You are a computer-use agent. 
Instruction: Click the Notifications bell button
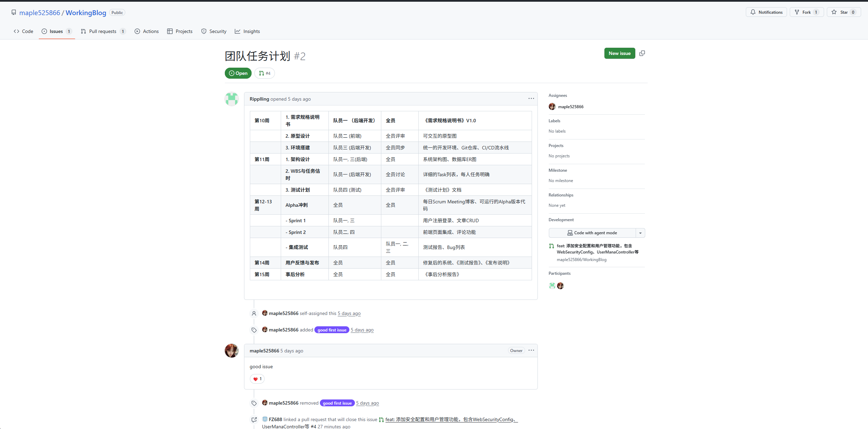point(766,12)
